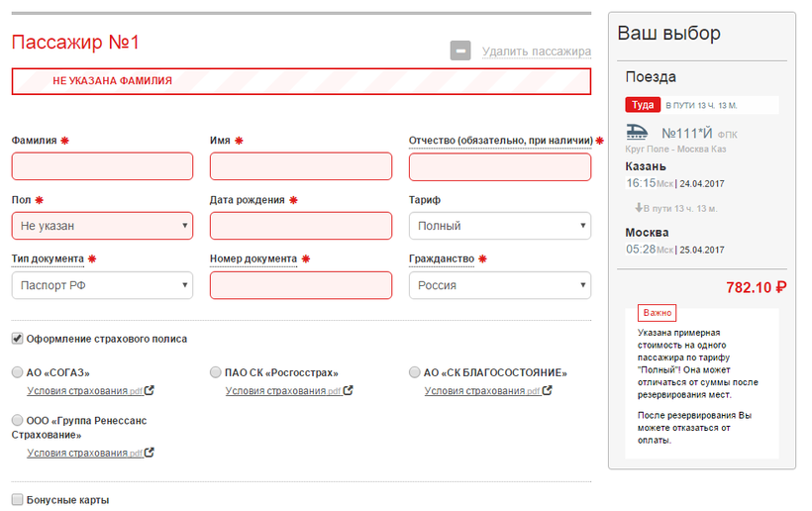Screen dimensions: 812x511
Task: Open Тип документа dropdown with Паспорт РФ
Action: 102,285
